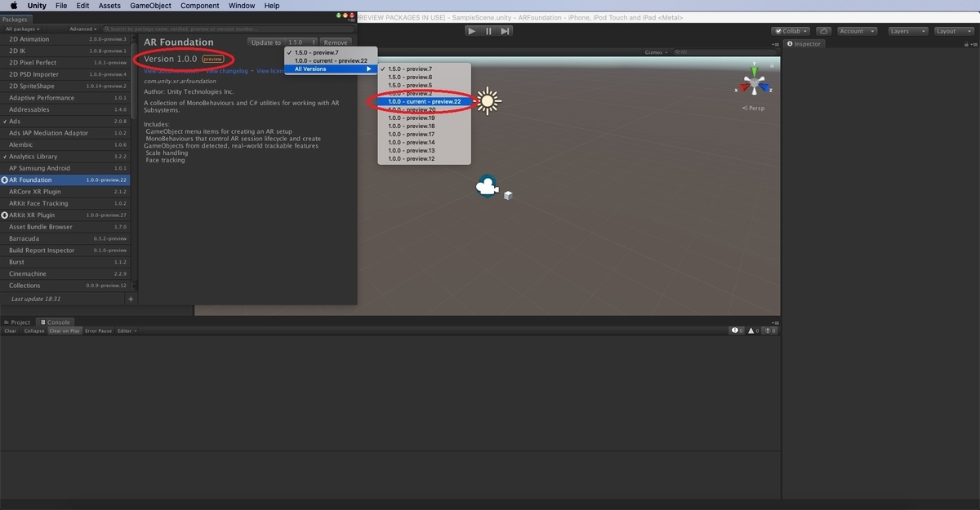The image size is (980, 510).
Task: Open the All packages filter dropdown
Action: coord(23,29)
